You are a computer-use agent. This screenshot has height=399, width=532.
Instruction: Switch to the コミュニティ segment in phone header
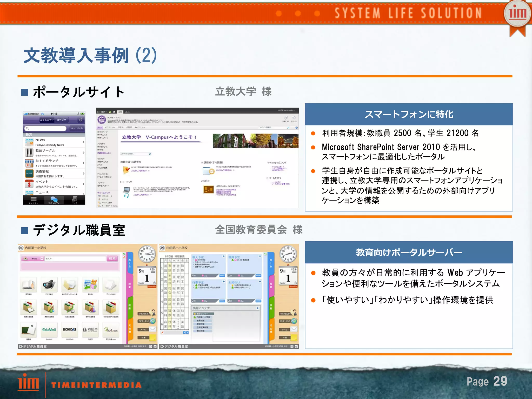coord(47,120)
